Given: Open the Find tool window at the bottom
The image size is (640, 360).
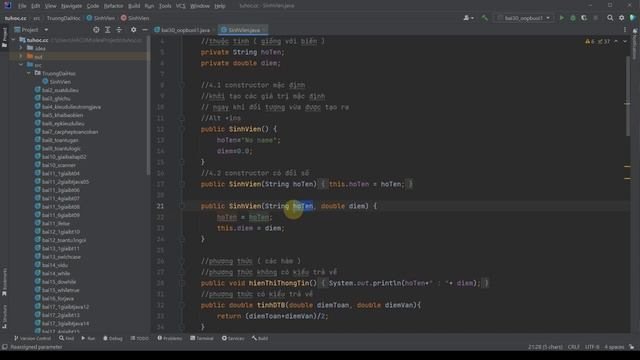Looking at the screenshot, I should click(x=67, y=338).
